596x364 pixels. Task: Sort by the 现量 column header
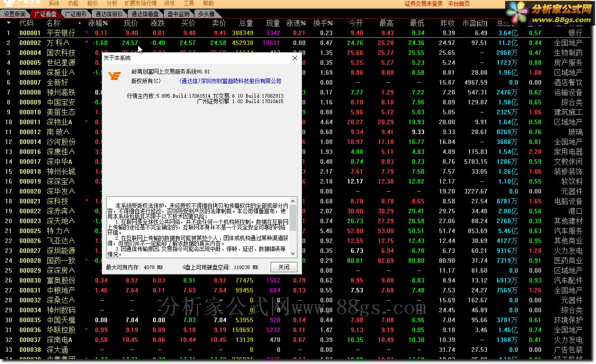pos(273,23)
